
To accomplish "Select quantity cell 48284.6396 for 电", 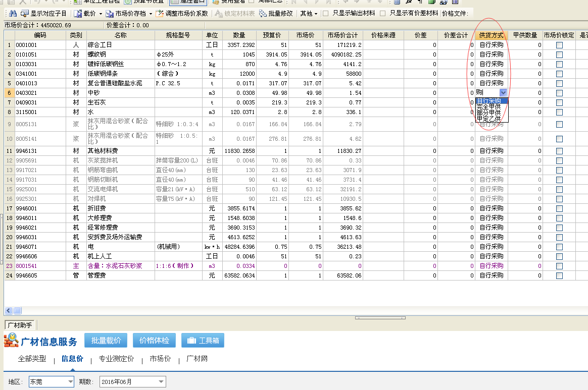I will [x=239, y=247].
